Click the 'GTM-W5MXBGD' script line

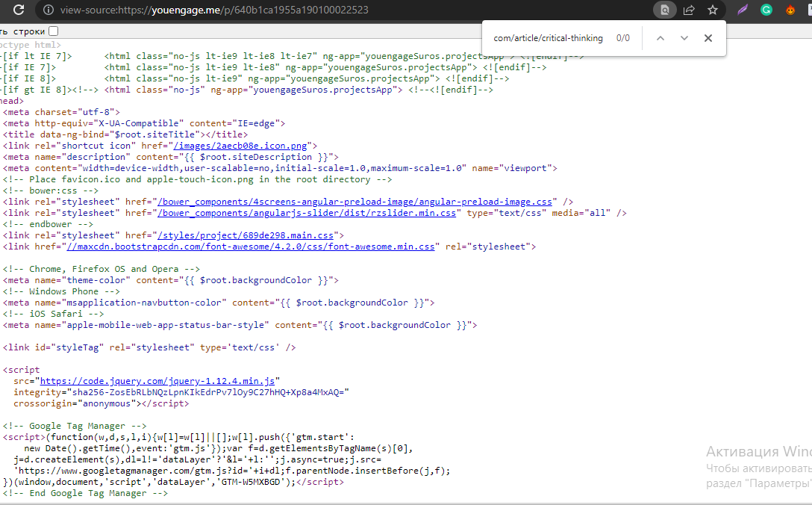[173, 482]
